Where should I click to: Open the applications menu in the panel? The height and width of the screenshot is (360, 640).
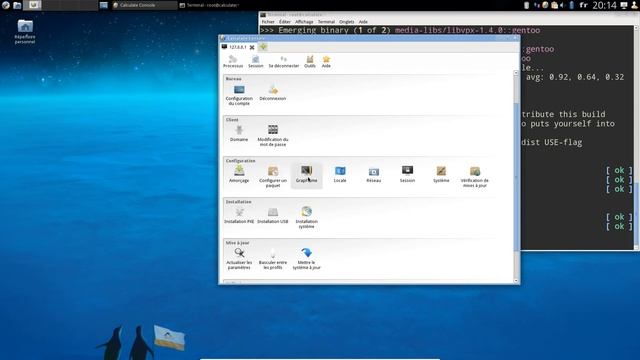pyautogui.click(x=6, y=5)
